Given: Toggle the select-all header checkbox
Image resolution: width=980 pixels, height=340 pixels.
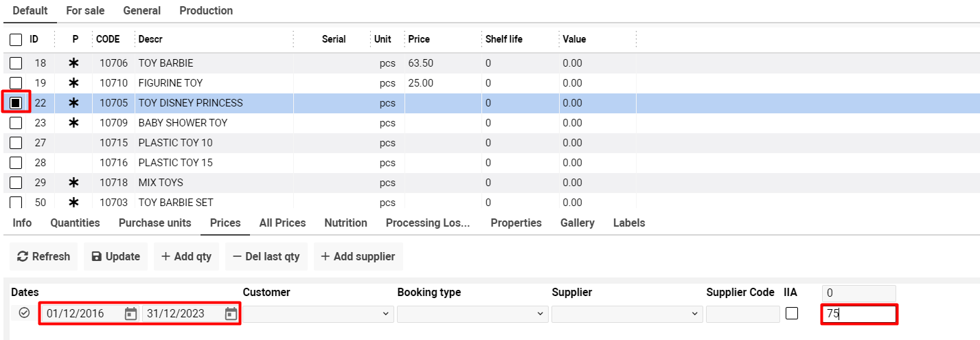Looking at the screenshot, I should coord(16,40).
